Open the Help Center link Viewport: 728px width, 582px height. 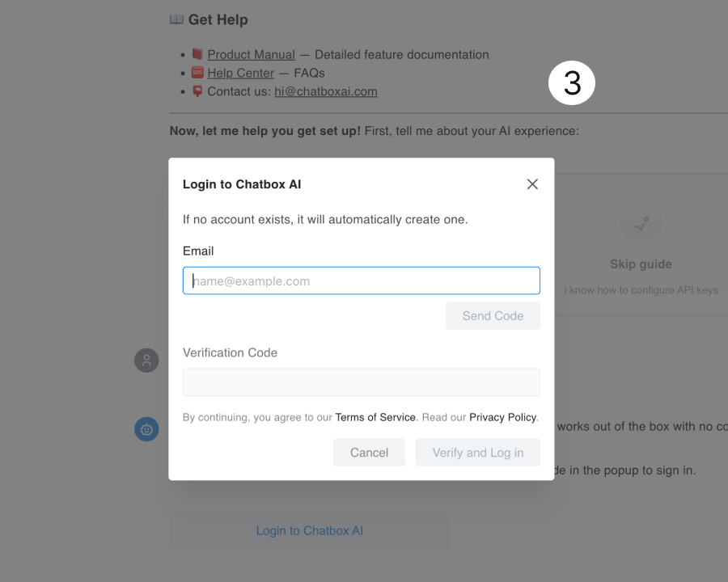click(240, 73)
